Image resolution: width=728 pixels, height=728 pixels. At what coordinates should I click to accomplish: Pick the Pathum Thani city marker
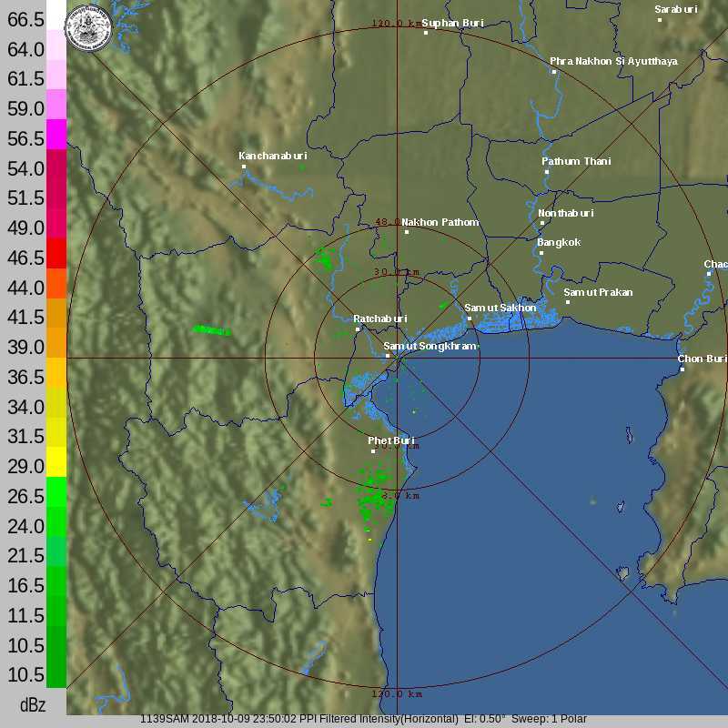546,172
